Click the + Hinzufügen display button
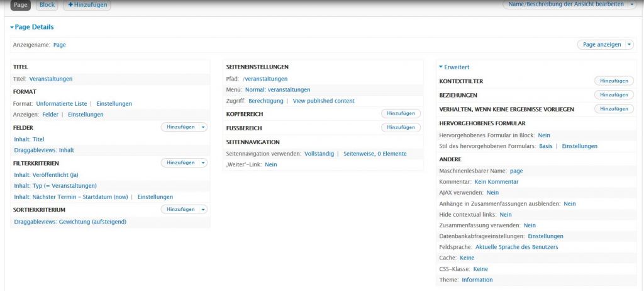This screenshot has height=291, width=644. pyautogui.click(x=86, y=5)
